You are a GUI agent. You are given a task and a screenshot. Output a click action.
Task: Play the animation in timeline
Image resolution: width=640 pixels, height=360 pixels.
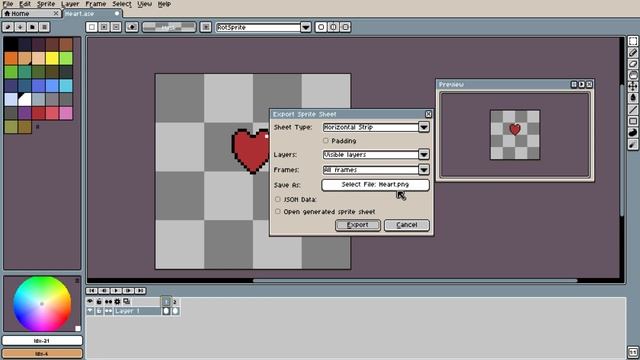coord(116,291)
